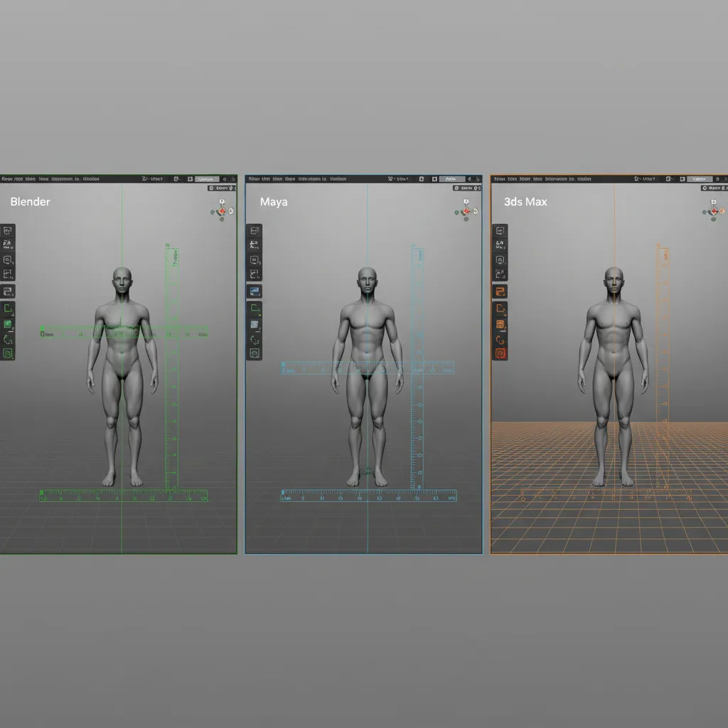
Task: Expand the display options dropdown in 3ds Max header
Action: [x=698, y=178]
